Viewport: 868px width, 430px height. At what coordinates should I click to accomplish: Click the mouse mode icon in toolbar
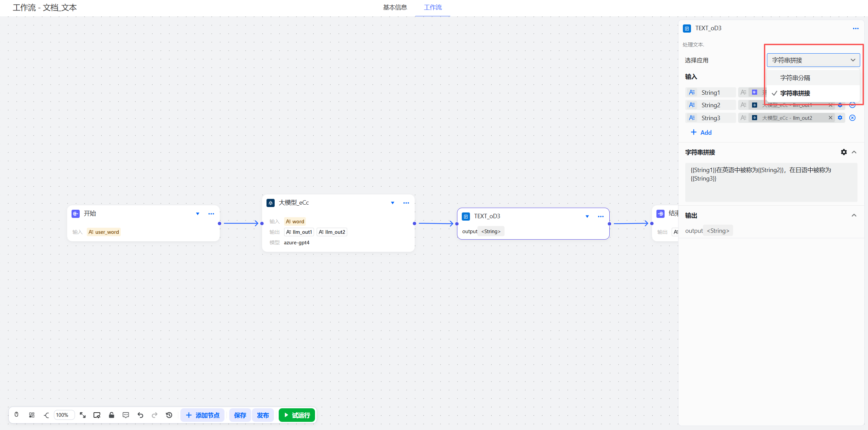click(x=16, y=415)
